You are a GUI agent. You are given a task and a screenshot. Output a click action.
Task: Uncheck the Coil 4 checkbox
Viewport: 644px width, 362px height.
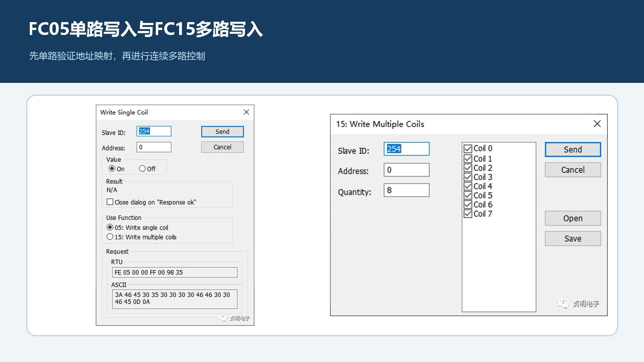click(x=468, y=186)
